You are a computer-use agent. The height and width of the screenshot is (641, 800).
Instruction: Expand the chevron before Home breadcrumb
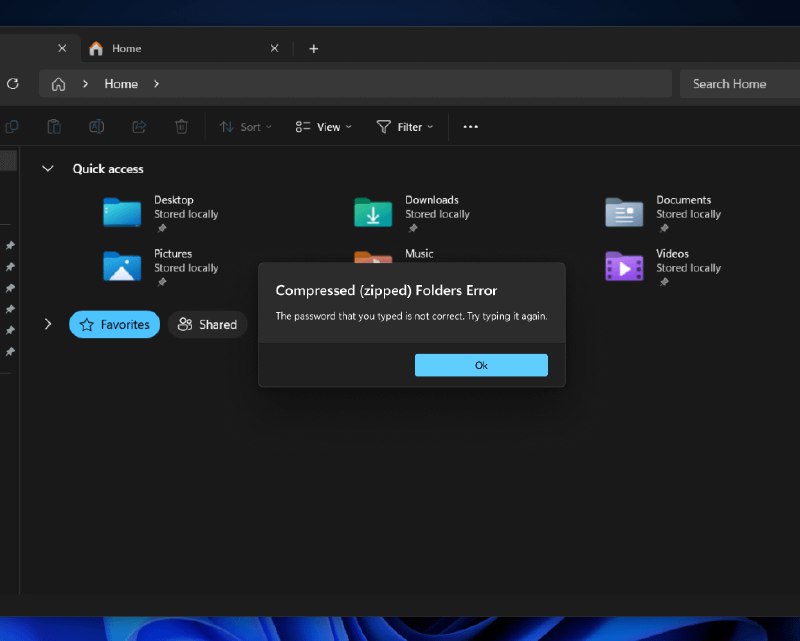pos(85,84)
